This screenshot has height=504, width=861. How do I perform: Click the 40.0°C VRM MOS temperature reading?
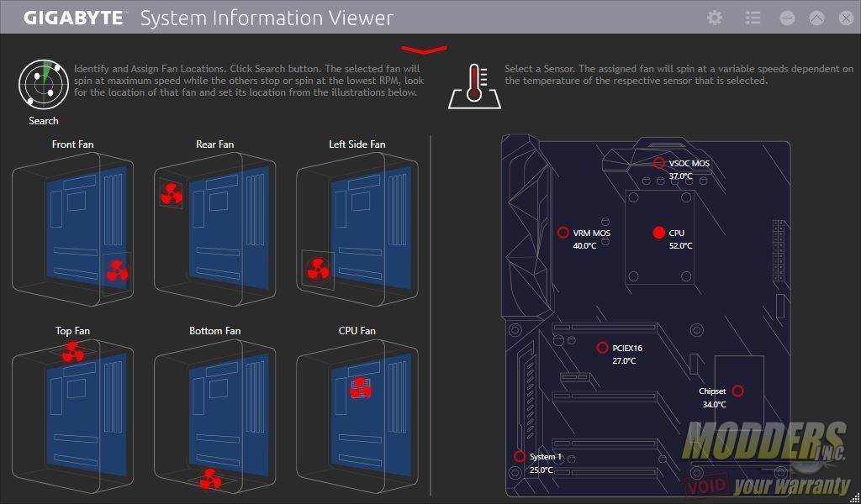(x=584, y=245)
